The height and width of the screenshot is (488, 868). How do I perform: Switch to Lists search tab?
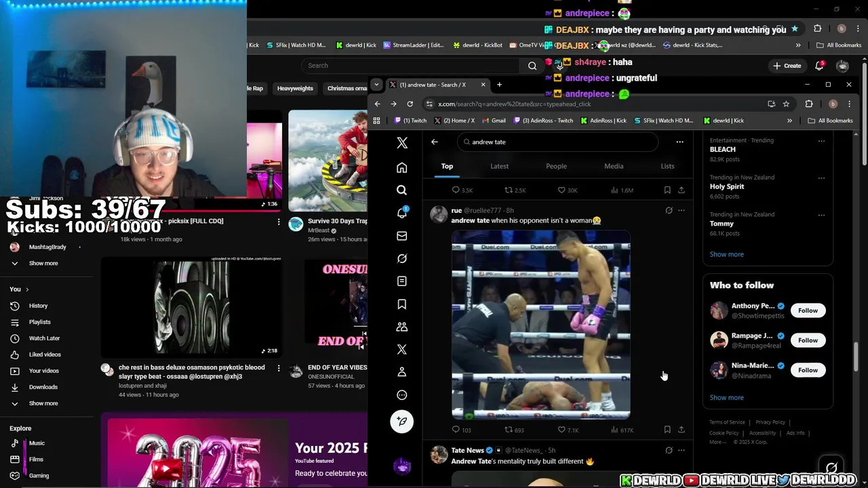667,166
